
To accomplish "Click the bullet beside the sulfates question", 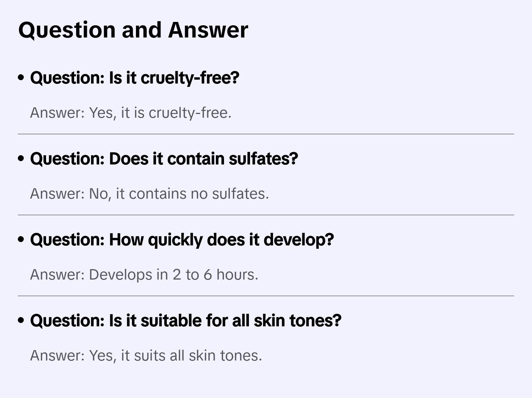I will (x=21, y=159).
